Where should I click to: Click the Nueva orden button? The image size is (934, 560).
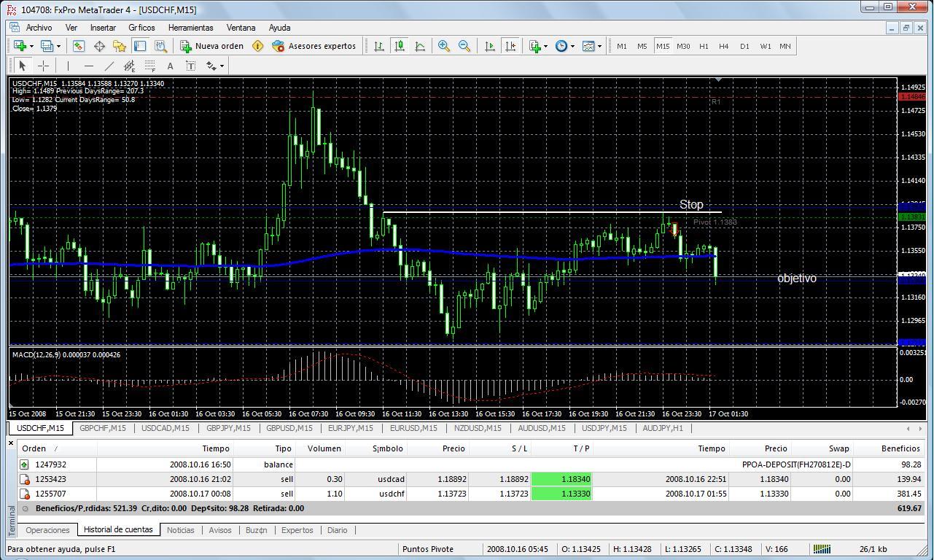(212, 46)
